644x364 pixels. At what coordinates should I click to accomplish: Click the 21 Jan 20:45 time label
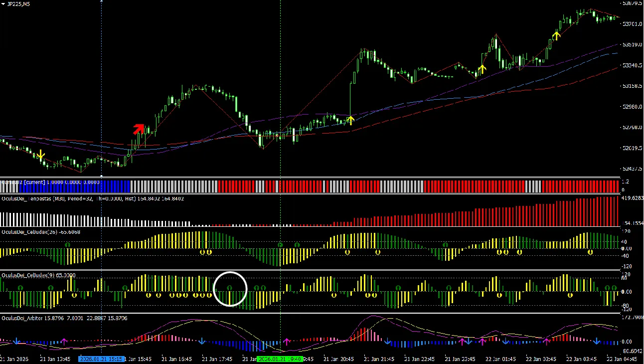[x=340, y=359]
